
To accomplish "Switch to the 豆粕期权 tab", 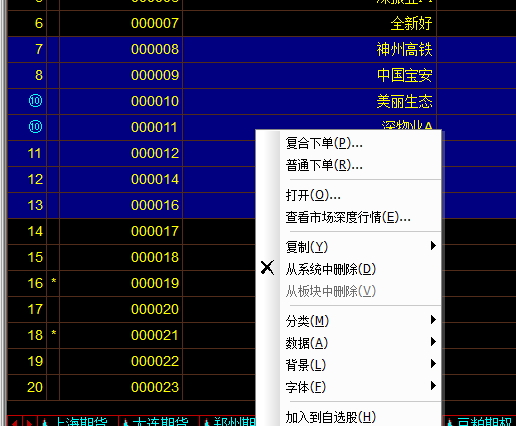I will 480,422.
